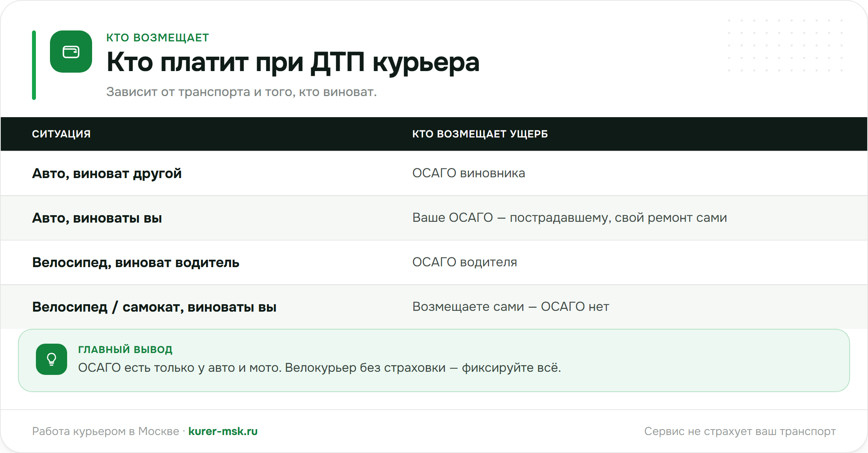Click footer note 'Сервис не страхует ваш транспорт'
Screen dimensions: 868x453
pos(740,431)
